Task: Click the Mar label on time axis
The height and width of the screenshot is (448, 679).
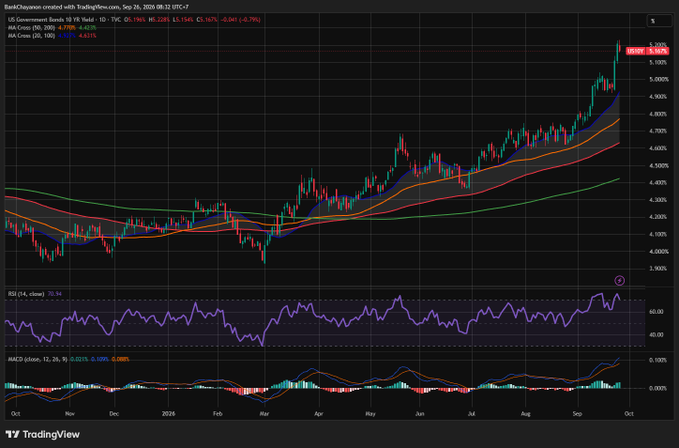Action: pyautogui.click(x=264, y=414)
